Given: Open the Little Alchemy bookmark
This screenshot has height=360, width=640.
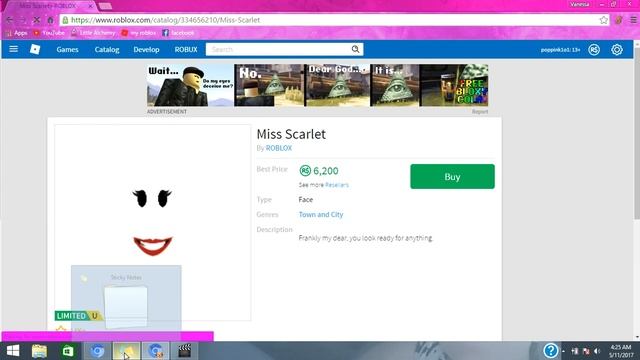Looking at the screenshot, I should tap(93, 33).
